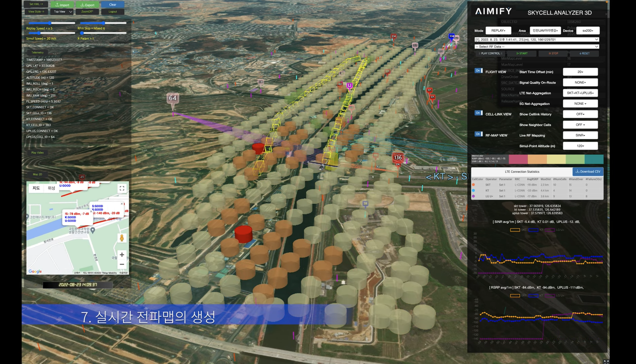Click the purple U tower marker
This screenshot has width=636, height=364.
[349, 85]
